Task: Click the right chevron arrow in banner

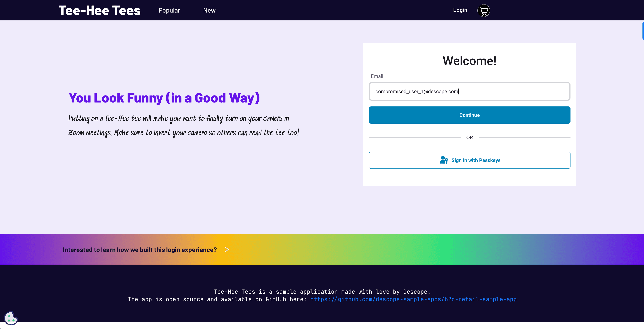Action: (x=226, y=250)
